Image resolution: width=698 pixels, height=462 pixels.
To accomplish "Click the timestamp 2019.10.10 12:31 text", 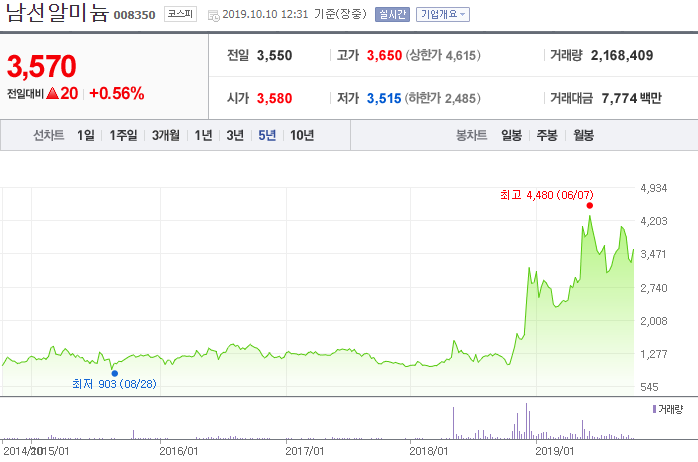I will pyautogui.click(x=265, y=14).
